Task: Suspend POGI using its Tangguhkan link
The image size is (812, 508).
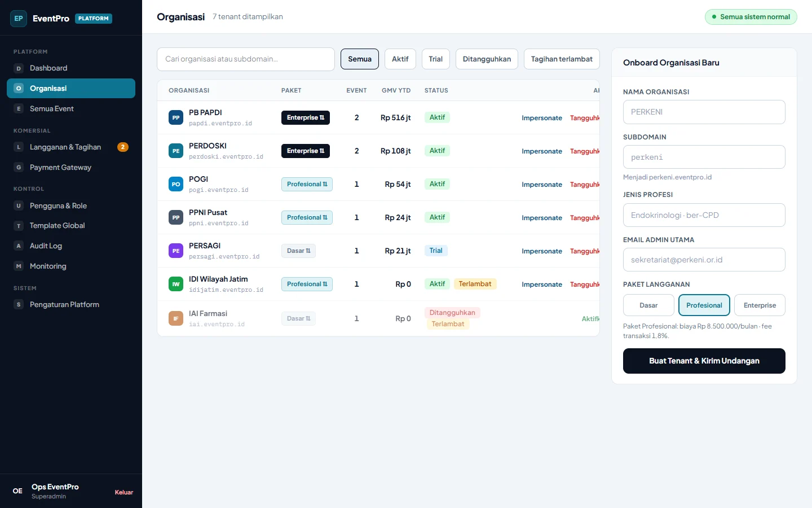Action: pyautogui.click(x=585, y=185)
